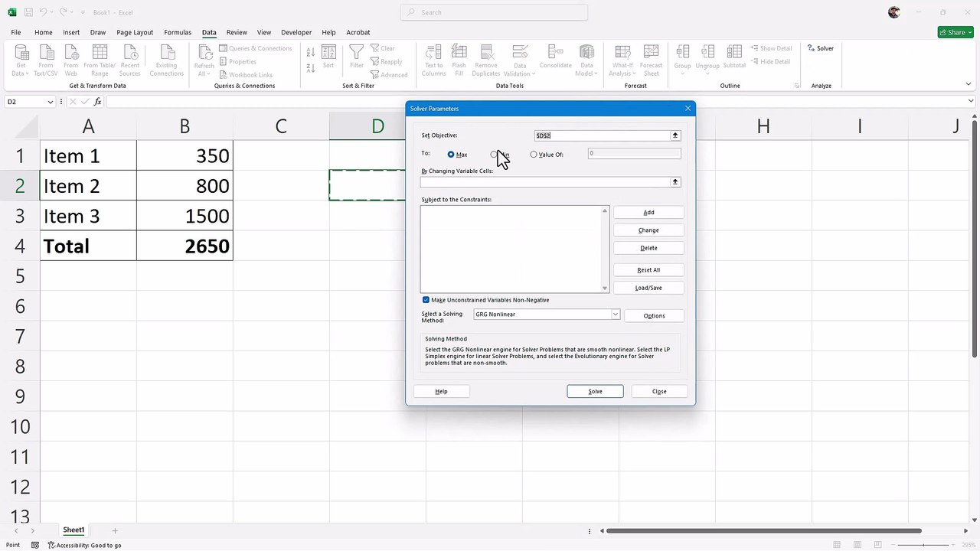Open the File menu tab

16,32
